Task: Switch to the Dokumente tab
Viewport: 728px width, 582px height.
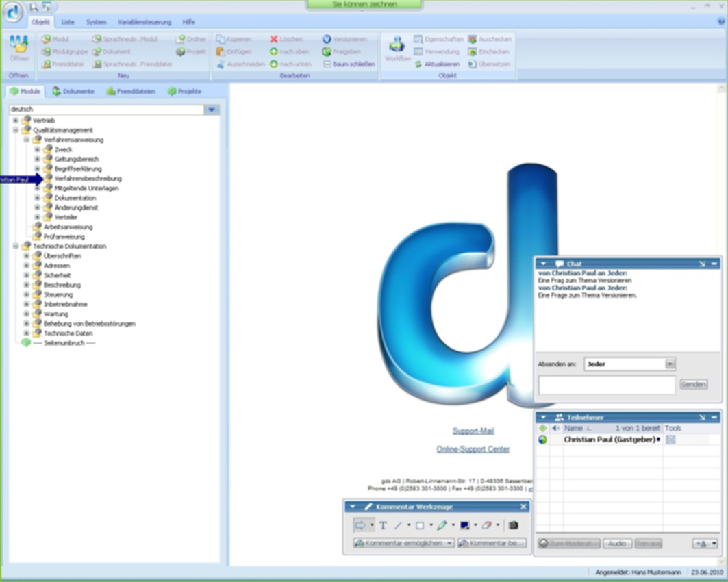Action: pos(73,92)
